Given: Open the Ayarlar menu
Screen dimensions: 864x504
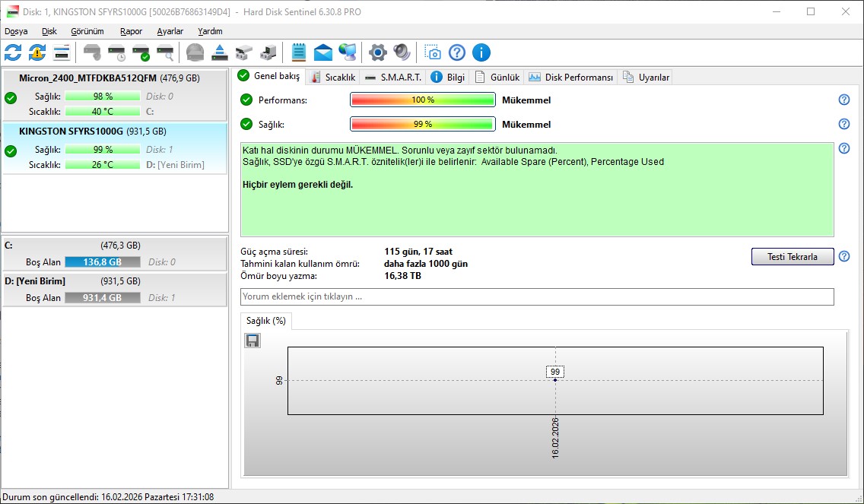Looking at the screenshot, I should (x=170, y=31).
